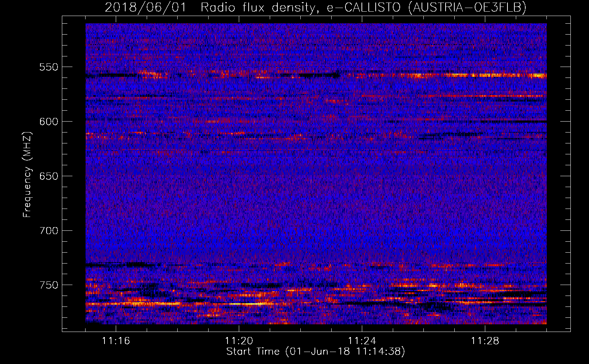Click the 'Frequency (MHZ)' axis label

27,174
